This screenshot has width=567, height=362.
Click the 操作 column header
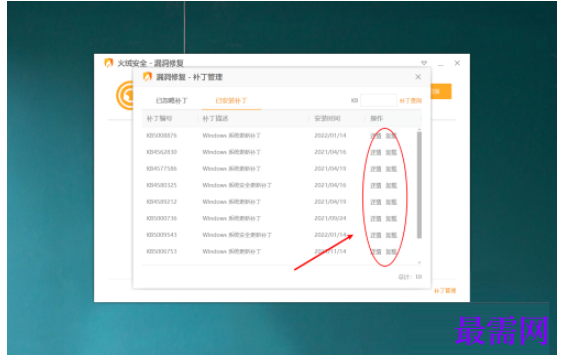coord(376,119)
